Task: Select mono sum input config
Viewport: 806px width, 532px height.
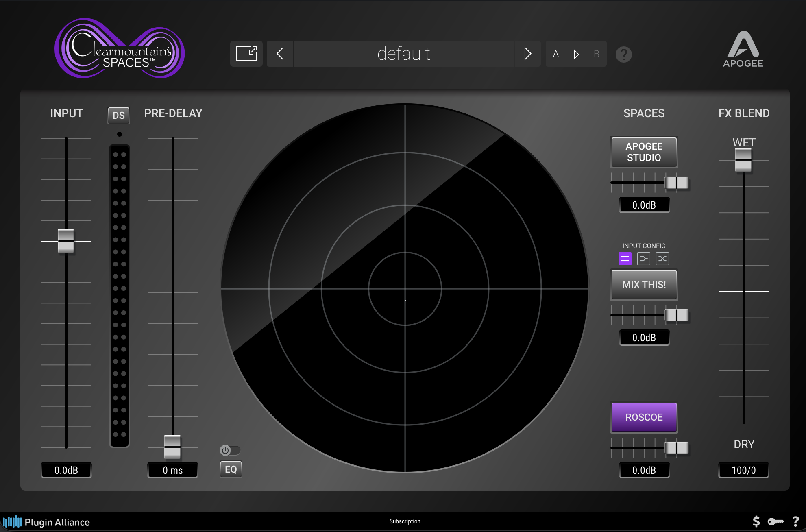Action: [x=644, y=259]
